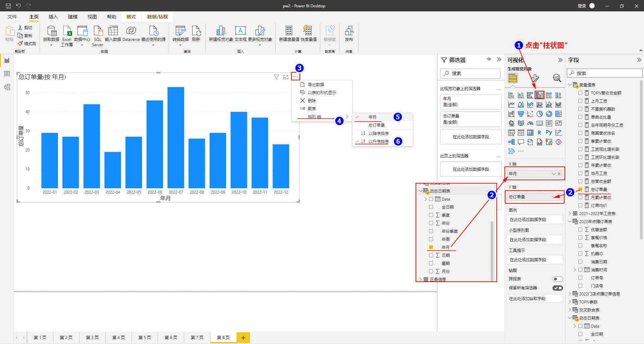Switch to the 数据/钻取 ribbon tab
The height and width of the screenshot is (344, 644).
(158, 17)
